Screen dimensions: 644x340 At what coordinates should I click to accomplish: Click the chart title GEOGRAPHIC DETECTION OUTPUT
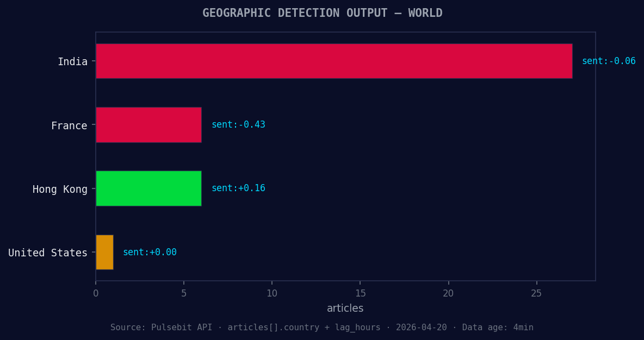(322, 12)
